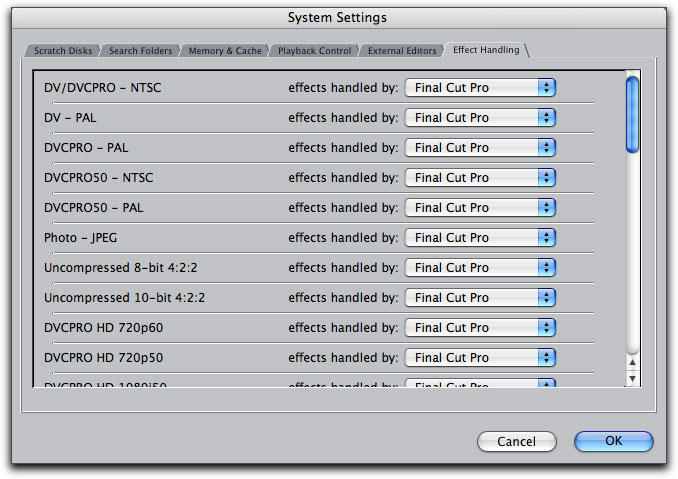Switch to the External Editors tab
Image resolution: width=678 pixels, height=479 pixels.
coord(402,51)
